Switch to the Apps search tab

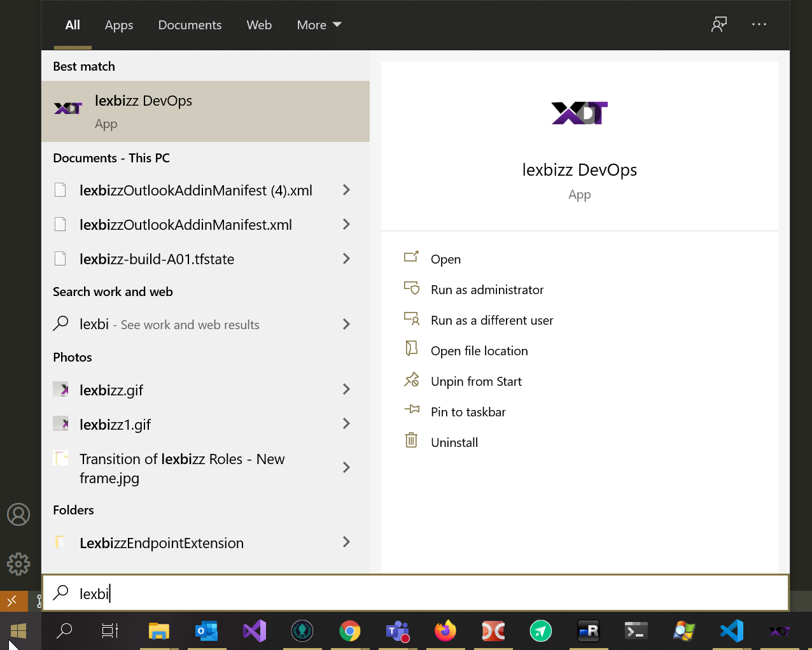click(x=119, y=25)
